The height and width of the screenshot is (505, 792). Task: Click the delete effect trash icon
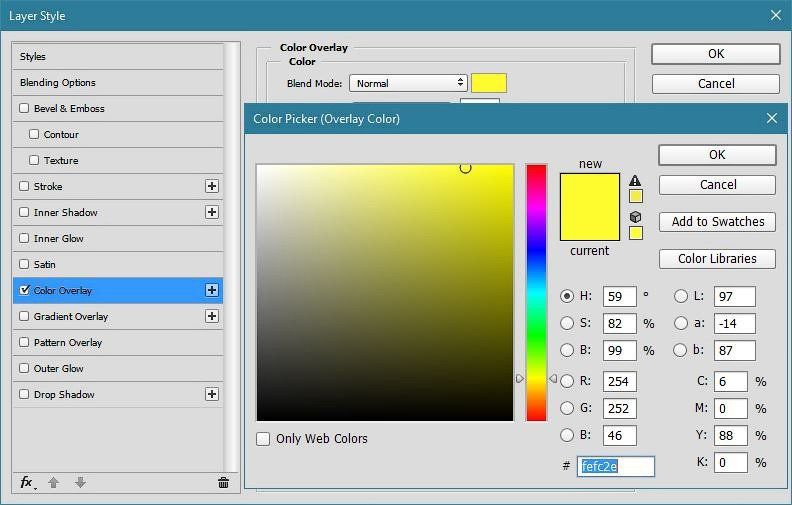point(223,483)
